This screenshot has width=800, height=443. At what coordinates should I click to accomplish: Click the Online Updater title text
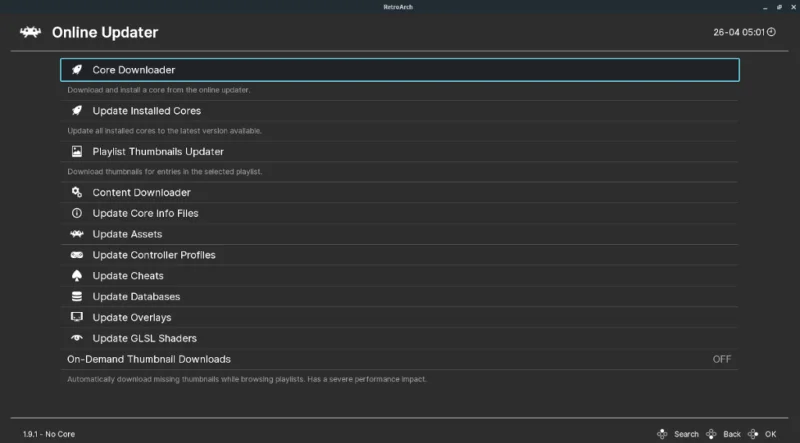[x=105, y=32]
